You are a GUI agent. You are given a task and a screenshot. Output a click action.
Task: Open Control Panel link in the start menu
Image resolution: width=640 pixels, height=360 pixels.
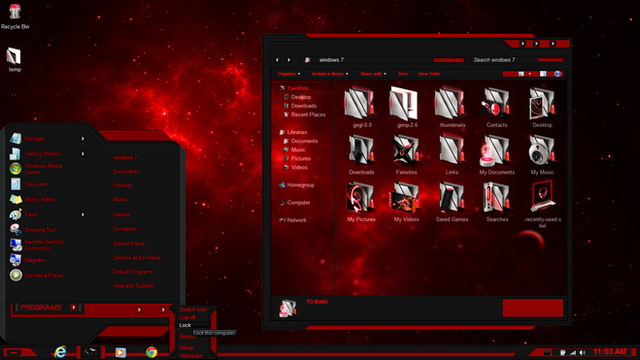pyautogui.click(x=129, y=244)
